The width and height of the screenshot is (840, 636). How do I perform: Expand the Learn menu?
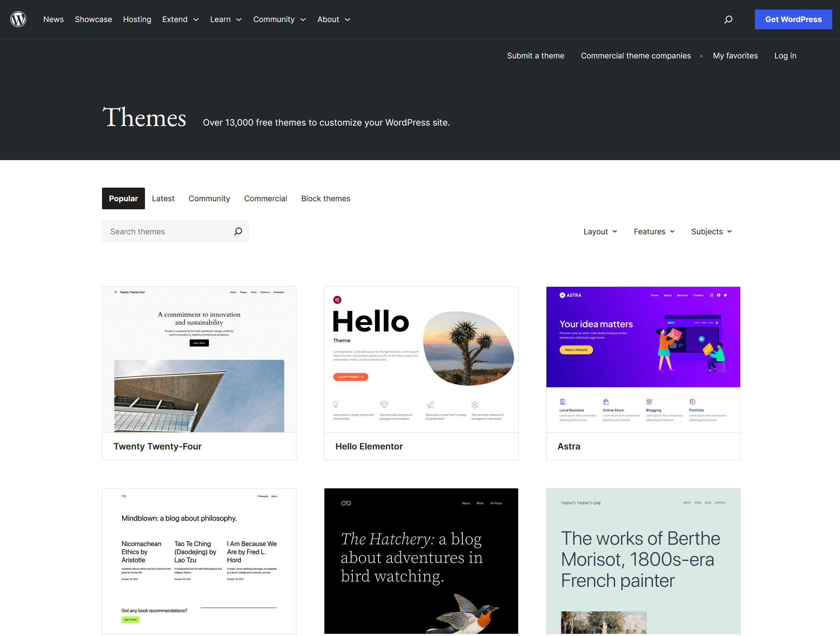(x=226, y=19)
